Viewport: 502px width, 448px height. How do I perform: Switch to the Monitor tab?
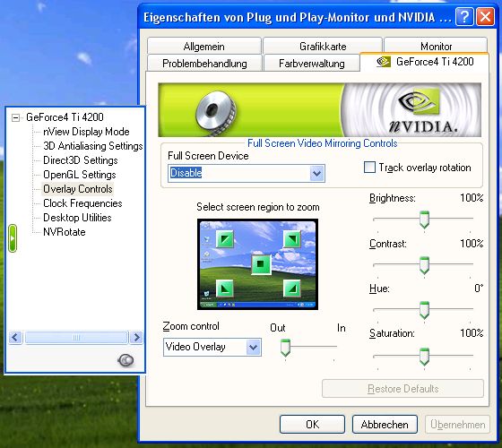(x=436, y=46)
